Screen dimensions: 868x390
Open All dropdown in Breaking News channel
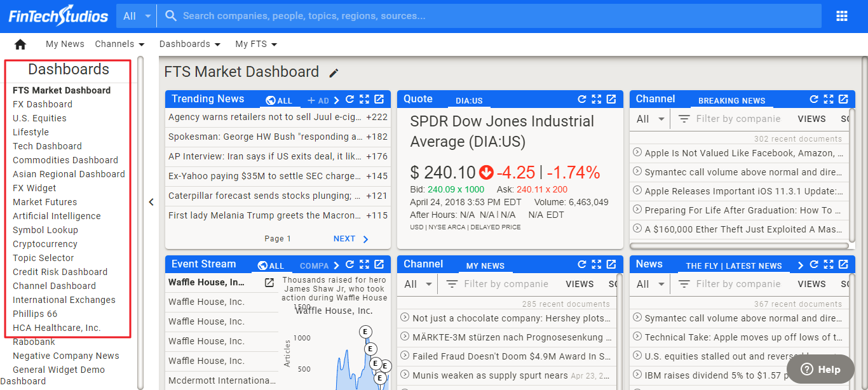pos(651,119)
